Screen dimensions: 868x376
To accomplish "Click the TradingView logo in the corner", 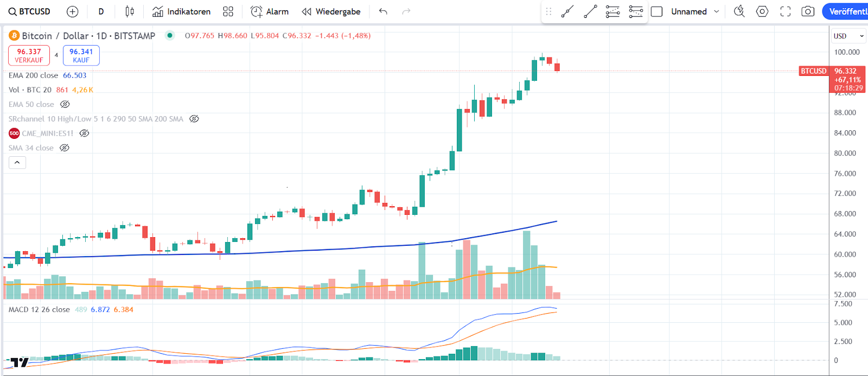I will (x=20, y=362).
